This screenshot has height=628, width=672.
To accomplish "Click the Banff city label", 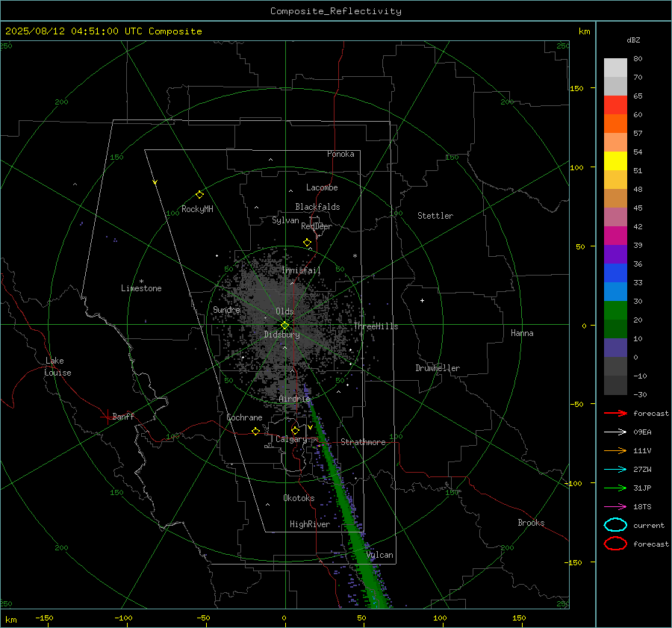I will (x=123, y=417).
